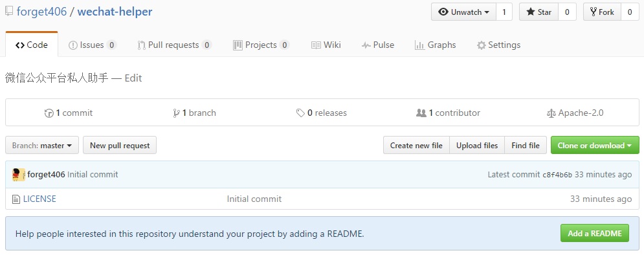Start a New pull request
This screenshot has height=255, width=644.
coord(120,146)
